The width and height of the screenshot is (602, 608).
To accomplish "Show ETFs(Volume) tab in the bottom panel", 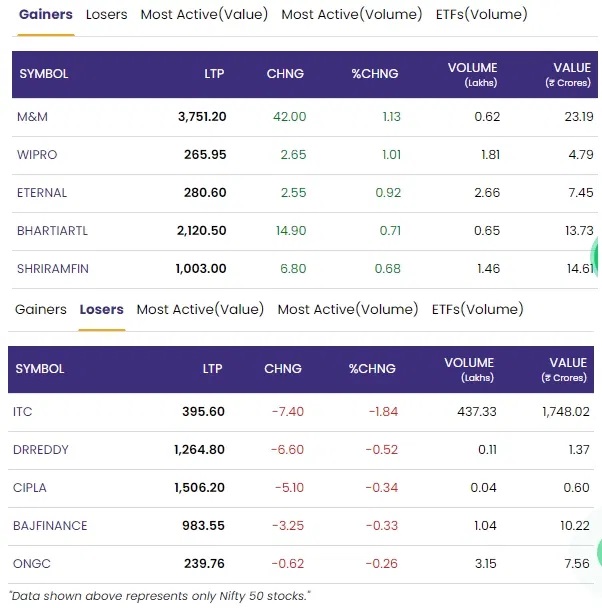I will tap(478, 310).
